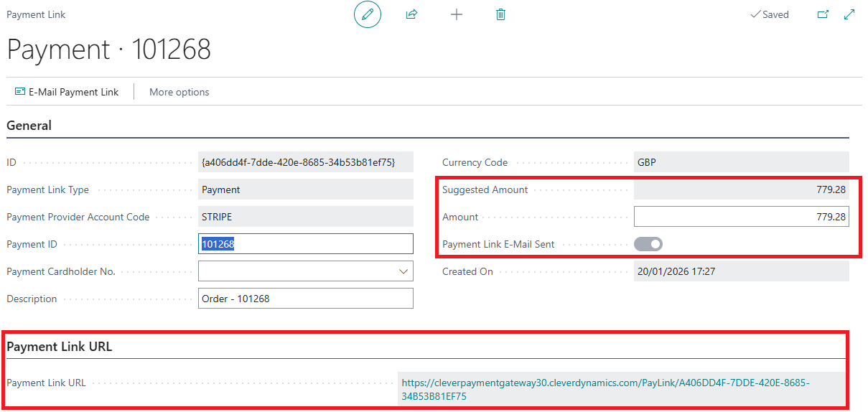Collapse the Payment Link URL section header
The height and width of the screenshot is (412, 868).
pyautogui.click(x=60, y=347)
